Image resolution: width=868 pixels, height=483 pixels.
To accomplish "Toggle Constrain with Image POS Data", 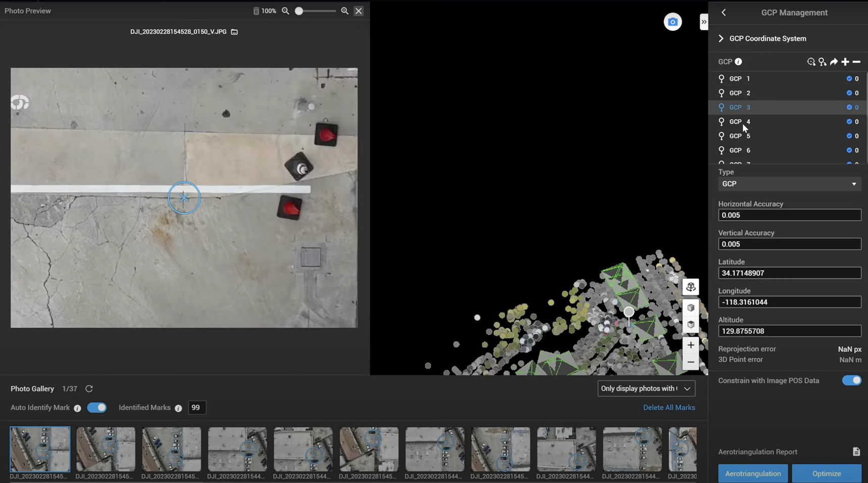I will tap(852, 380).
